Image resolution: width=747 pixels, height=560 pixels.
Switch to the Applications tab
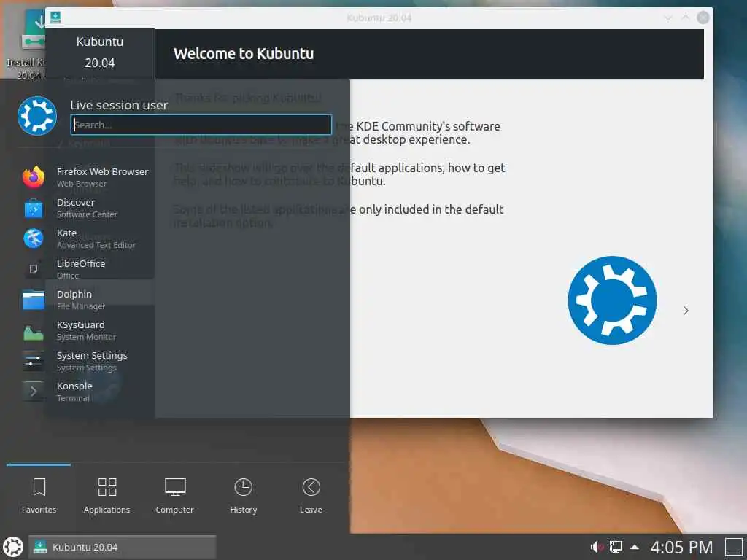pos(107,496)
